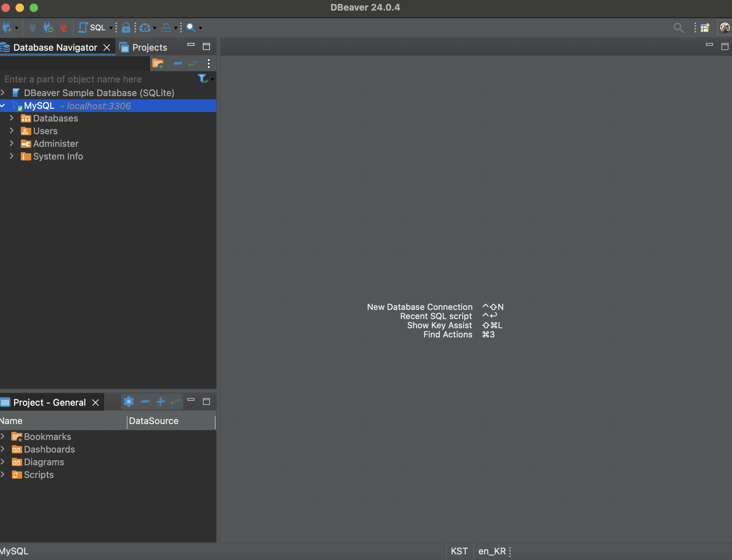The width and height of the screenshot is (732, 560).
Task: Open dropdown arrow next to SQL button
Action: tap(111, 27)
